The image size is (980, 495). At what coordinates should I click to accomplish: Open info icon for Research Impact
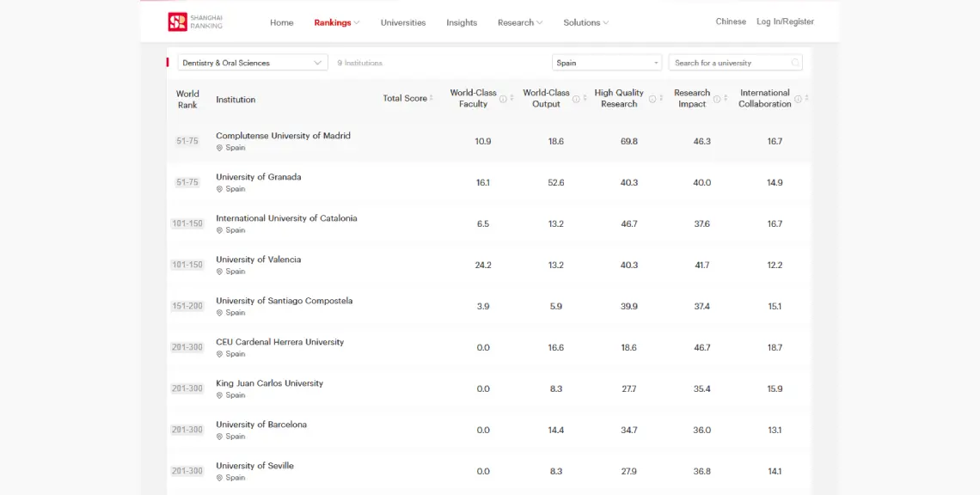[x=717, y=99]
